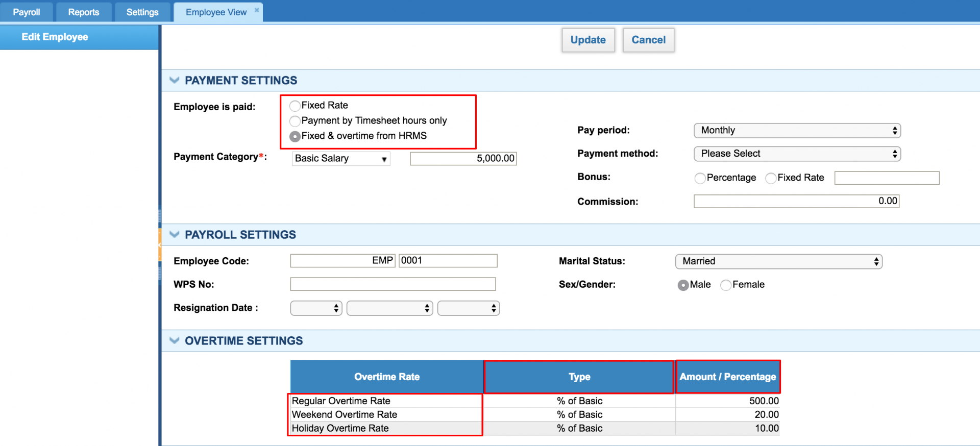Click % of Basic in Holiday Overtime row
The width and height of the screenshot is (980, 446).
pyautogui.click(x=579, y=429)
